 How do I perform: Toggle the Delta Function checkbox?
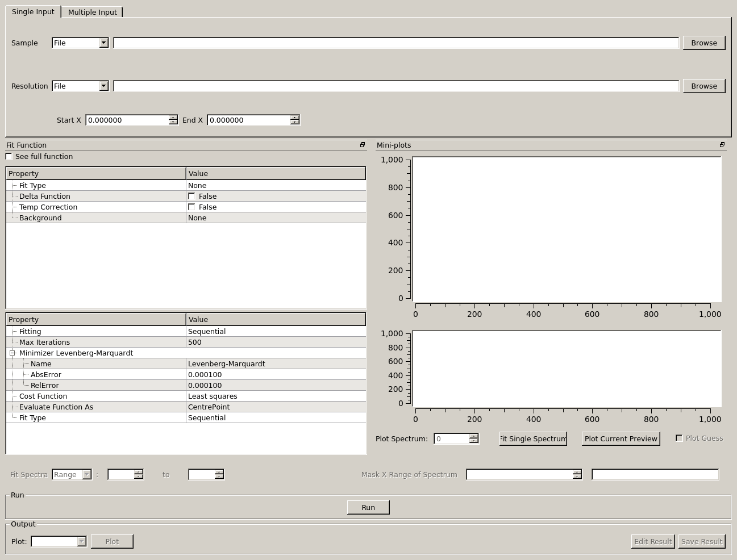click(191, 196)
